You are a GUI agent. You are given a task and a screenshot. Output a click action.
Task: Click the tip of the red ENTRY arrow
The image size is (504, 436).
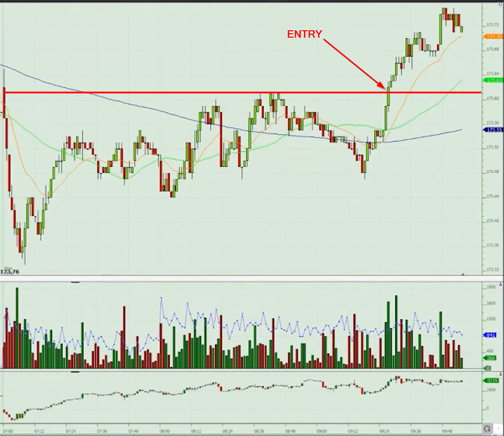(x=384, y=89)
